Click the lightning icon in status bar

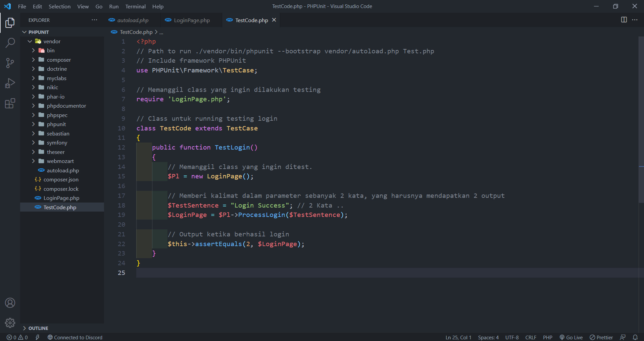click(x=38, y=337)
